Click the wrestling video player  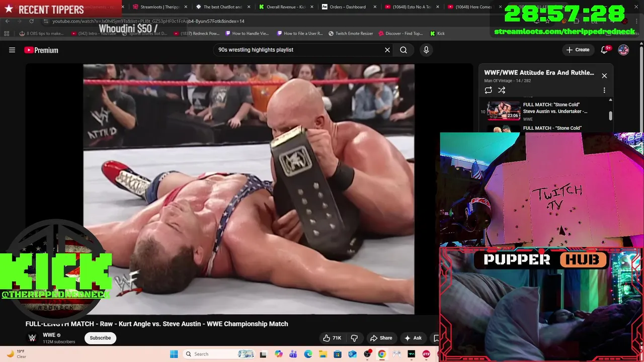249,189
